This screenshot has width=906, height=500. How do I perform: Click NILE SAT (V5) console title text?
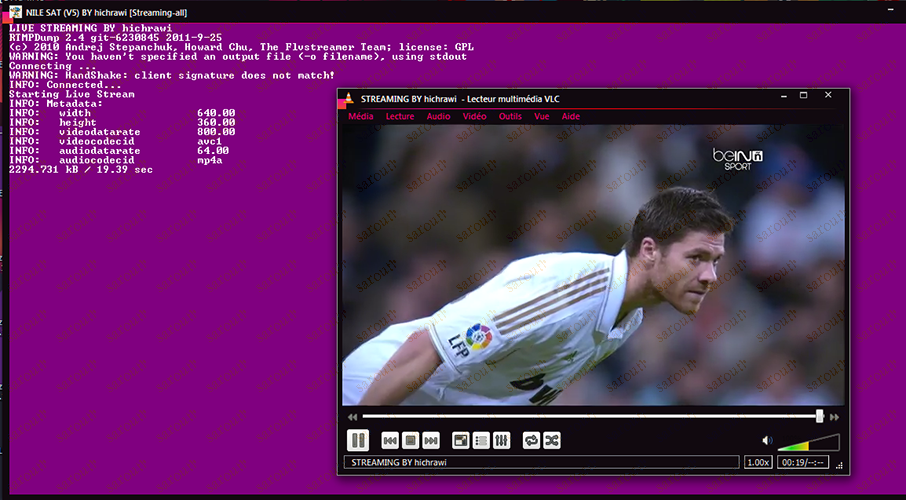106,12
